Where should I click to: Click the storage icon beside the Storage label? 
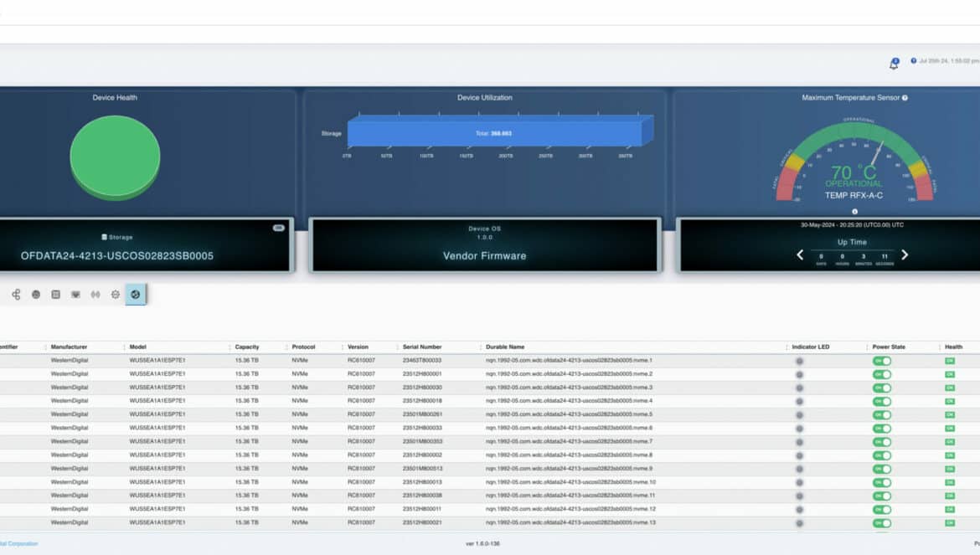pos(105,237)
